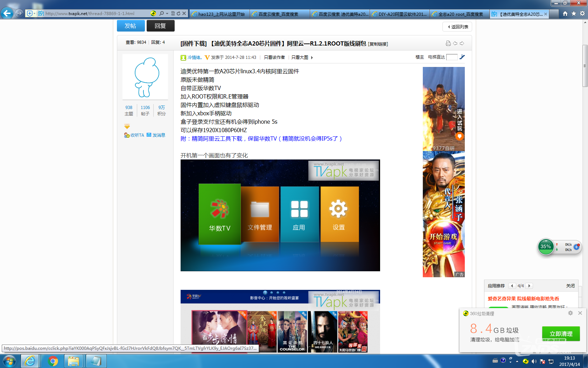Click the URL address field

point(94,13)
